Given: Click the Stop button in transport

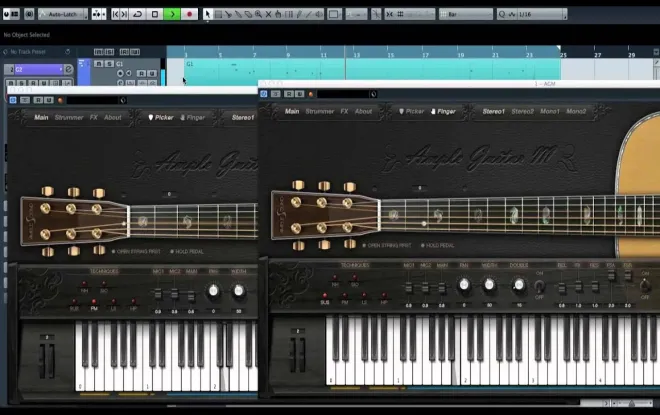Looking at the screenshot, I should (155, 14).
